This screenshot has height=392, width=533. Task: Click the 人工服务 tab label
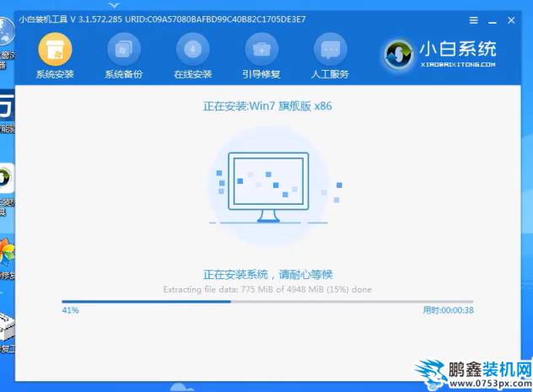click(x=330, y=74)
